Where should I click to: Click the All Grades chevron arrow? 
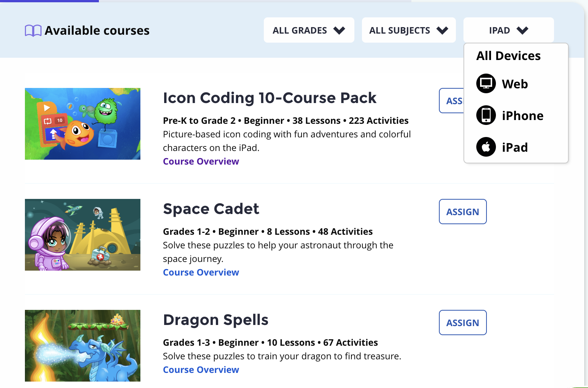tap(339, 31)
